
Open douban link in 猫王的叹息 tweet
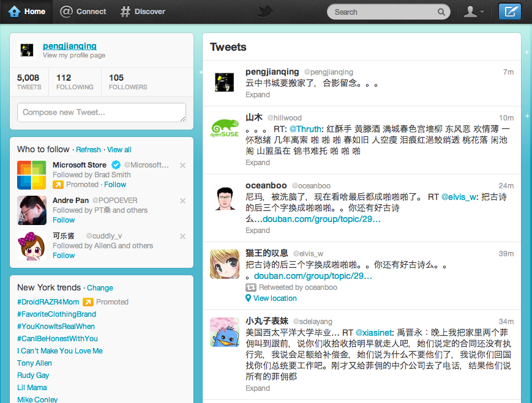[x=313, y=276]
